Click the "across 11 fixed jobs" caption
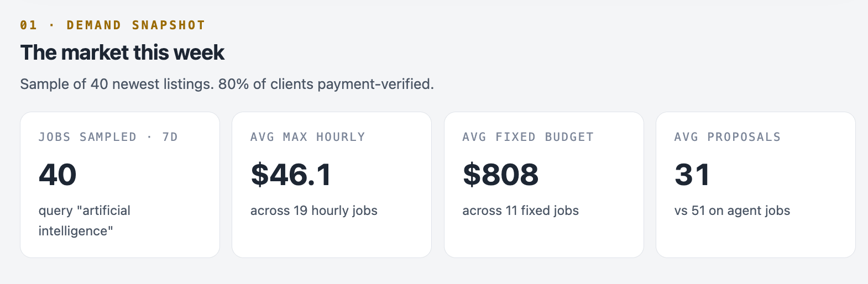 pyautogui.click(x=521, y=211)
